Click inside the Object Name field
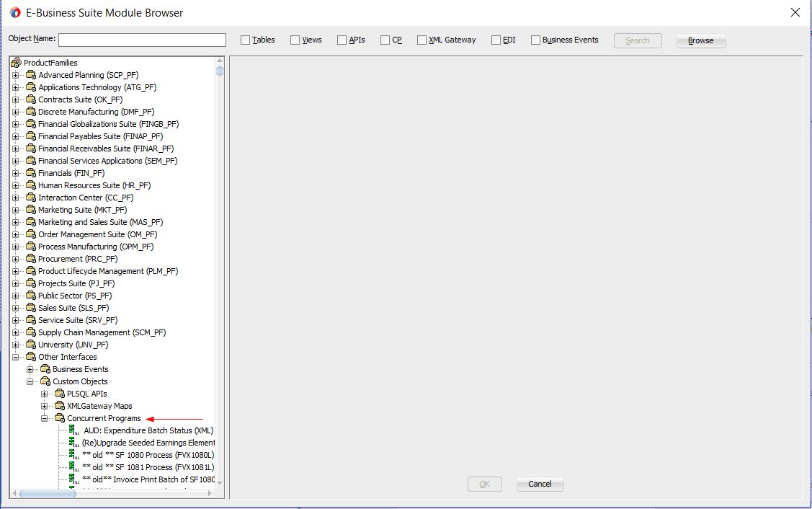The image size is (812, 509). 141,40
